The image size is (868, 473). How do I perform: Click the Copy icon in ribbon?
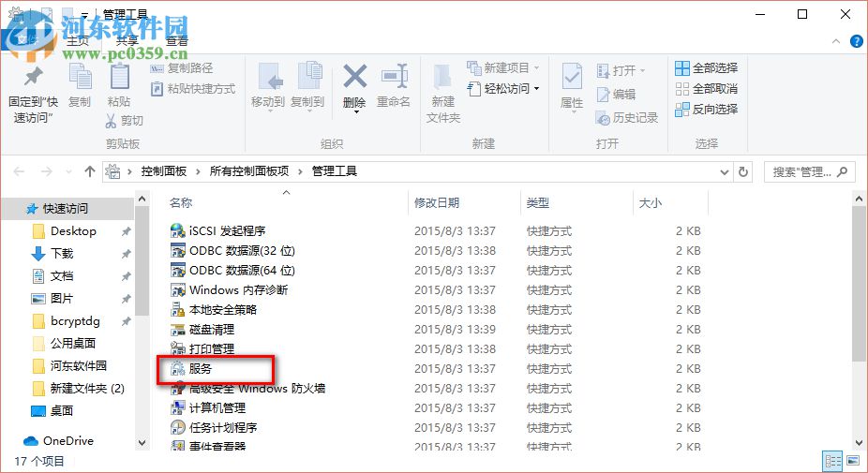tap(80, 77)
